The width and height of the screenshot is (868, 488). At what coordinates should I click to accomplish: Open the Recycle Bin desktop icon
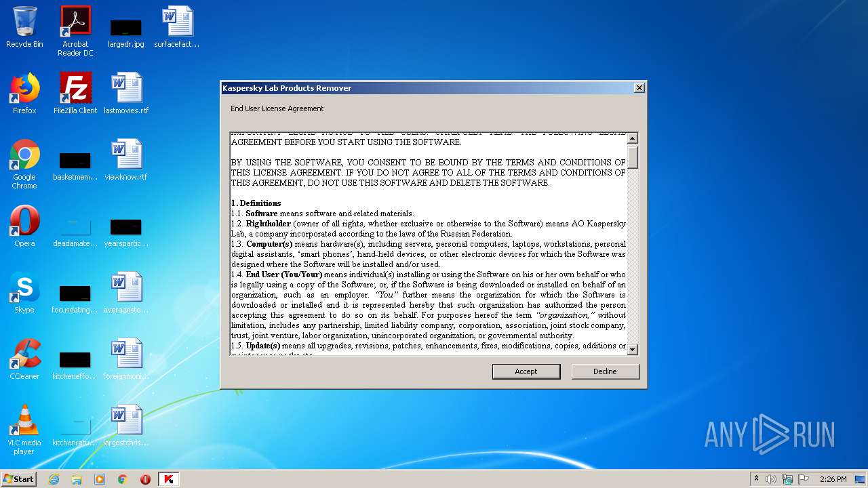(x=24, y=27)
